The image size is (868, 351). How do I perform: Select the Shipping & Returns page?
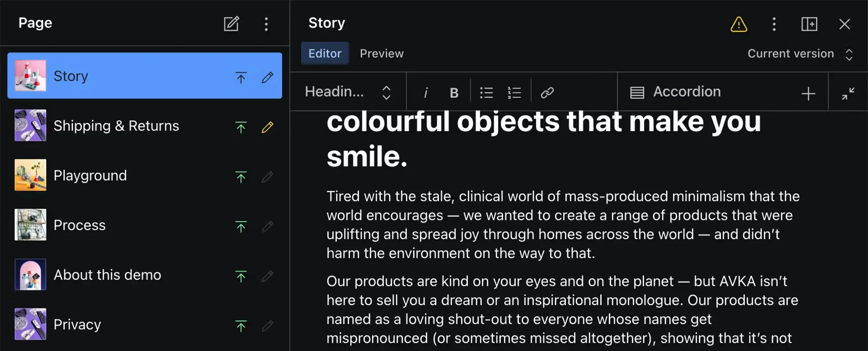[x=145, y=125]
